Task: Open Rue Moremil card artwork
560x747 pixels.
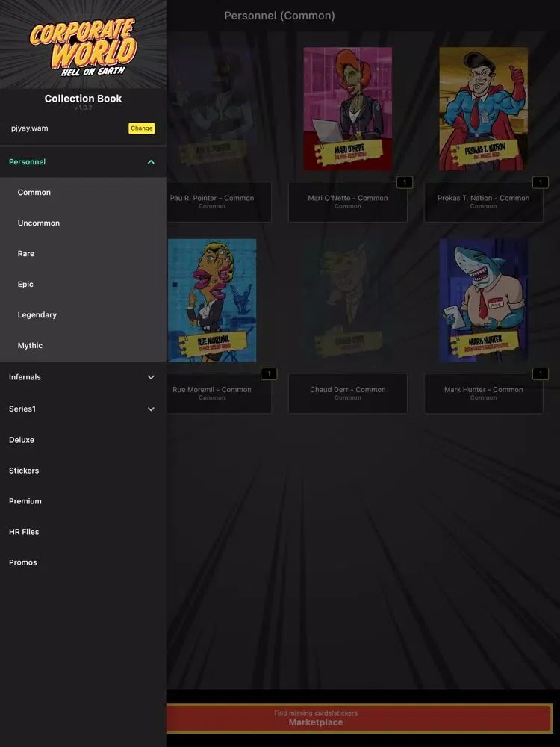Action: (212, 300)
